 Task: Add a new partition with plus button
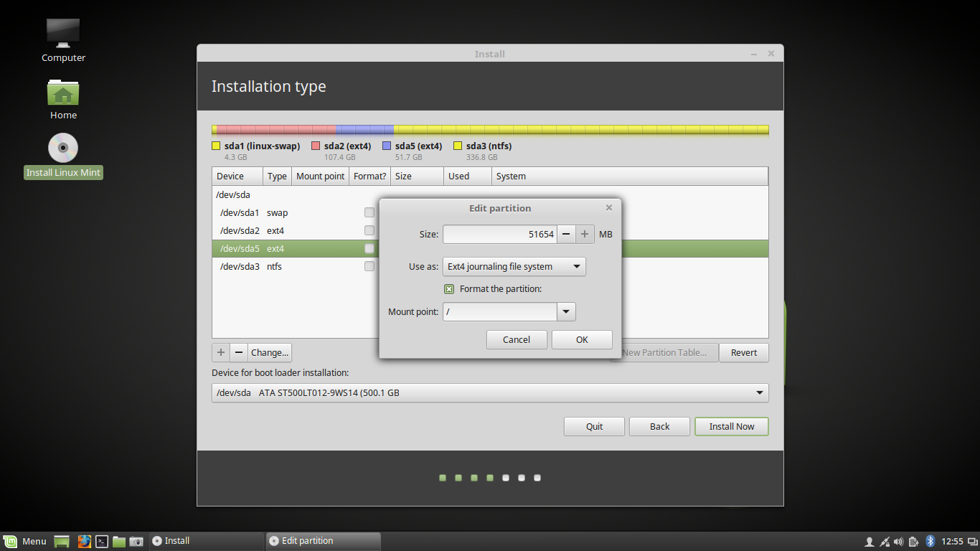tap(221, 352)
